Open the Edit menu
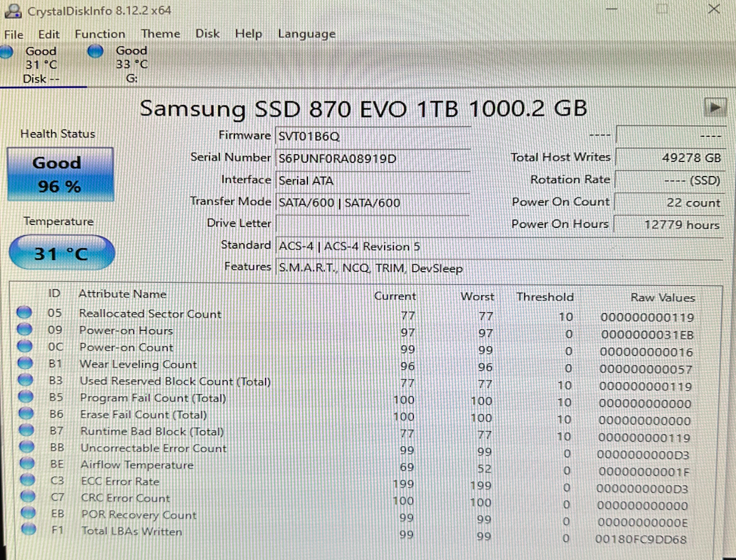The image size is (736, 560). (x=49, y=35)
